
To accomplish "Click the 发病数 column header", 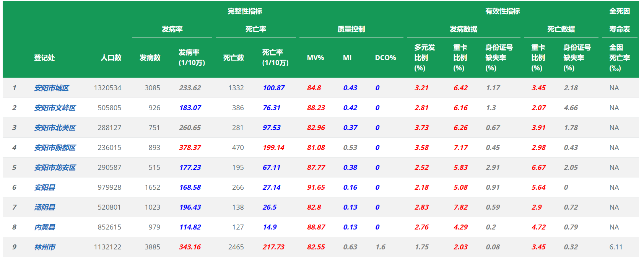I will (x=150, y=58).
